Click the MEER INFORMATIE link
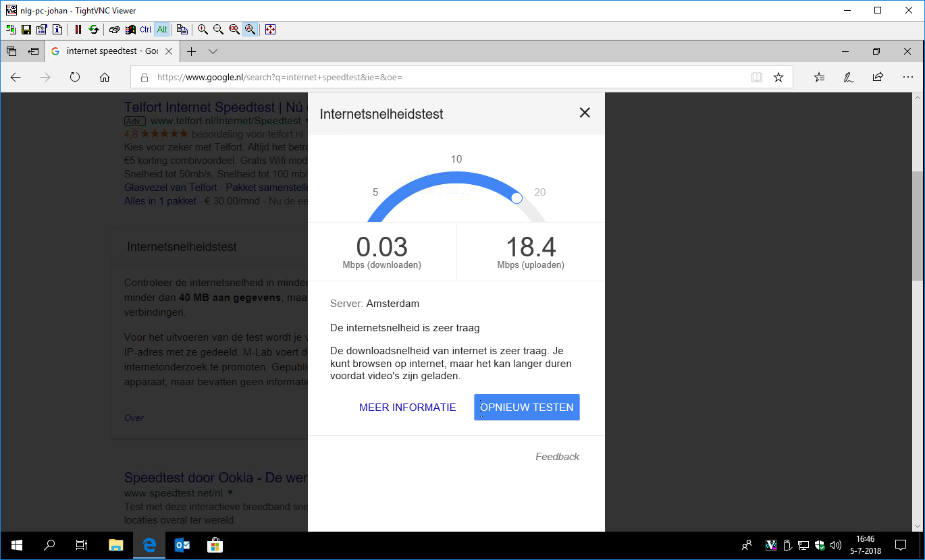 tap(408, 408)
